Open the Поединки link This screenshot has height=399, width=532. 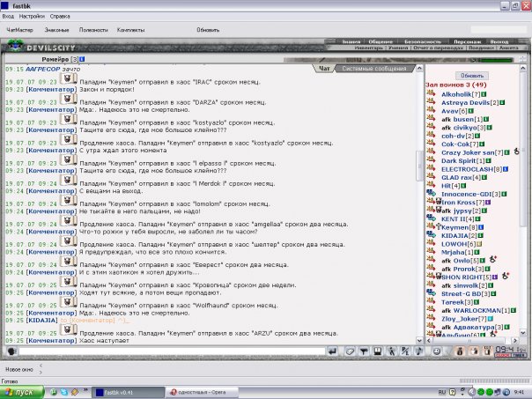coord(481,48)
